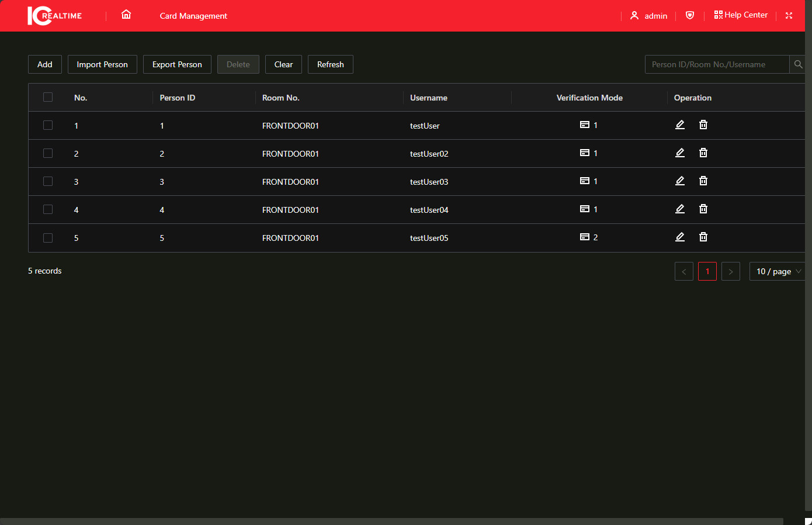This screenshot has height=525, width=812.
Task: Click the vertical scrollbar on right
Action: click(x=808, y=256)
